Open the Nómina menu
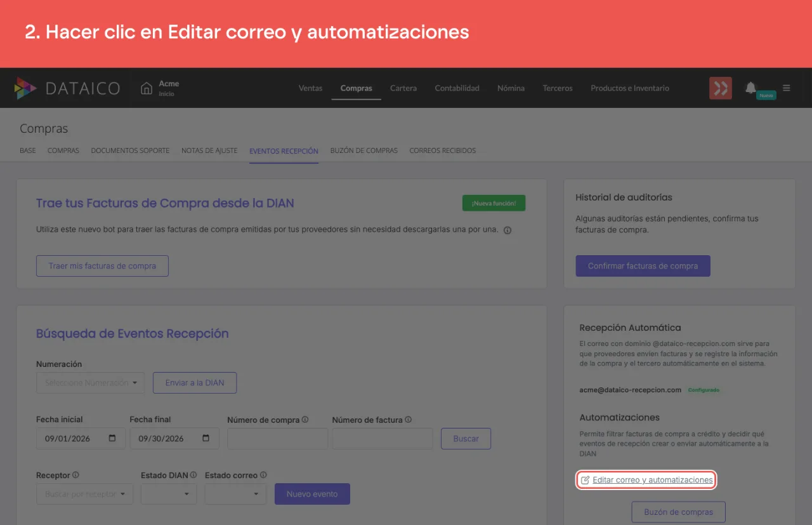812x525 pixels. point(511,88)
